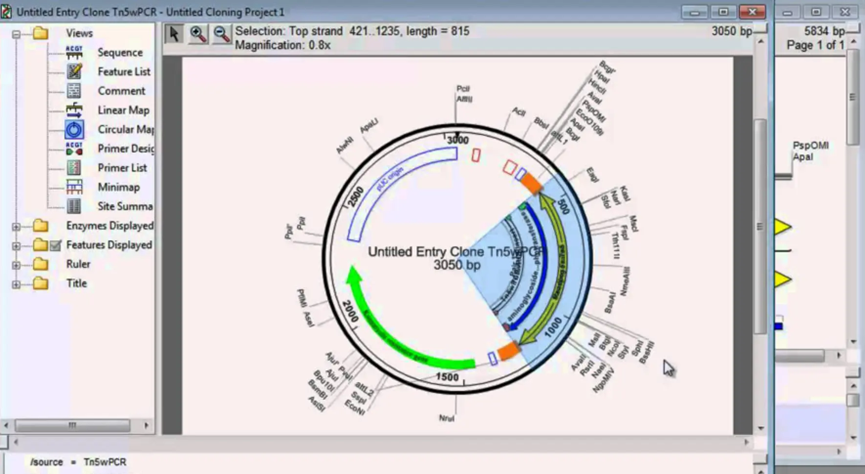Click the NruI enzyme site label
Viewport: 865px width, 474px height.
pos(446,418)
